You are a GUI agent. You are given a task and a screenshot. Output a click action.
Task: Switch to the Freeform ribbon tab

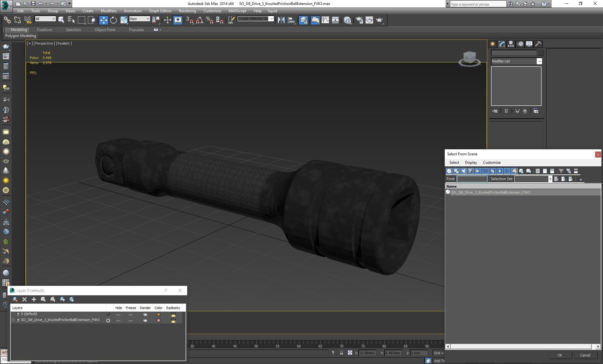45,30
